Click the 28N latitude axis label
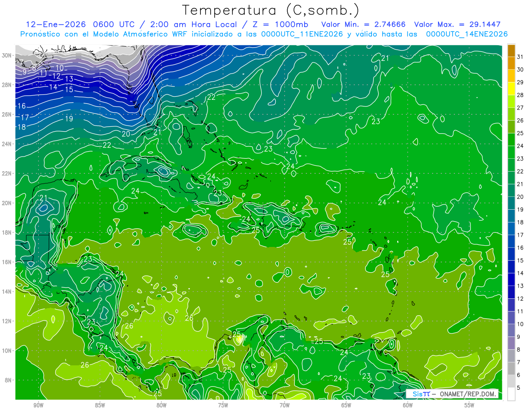 [8, 85]
